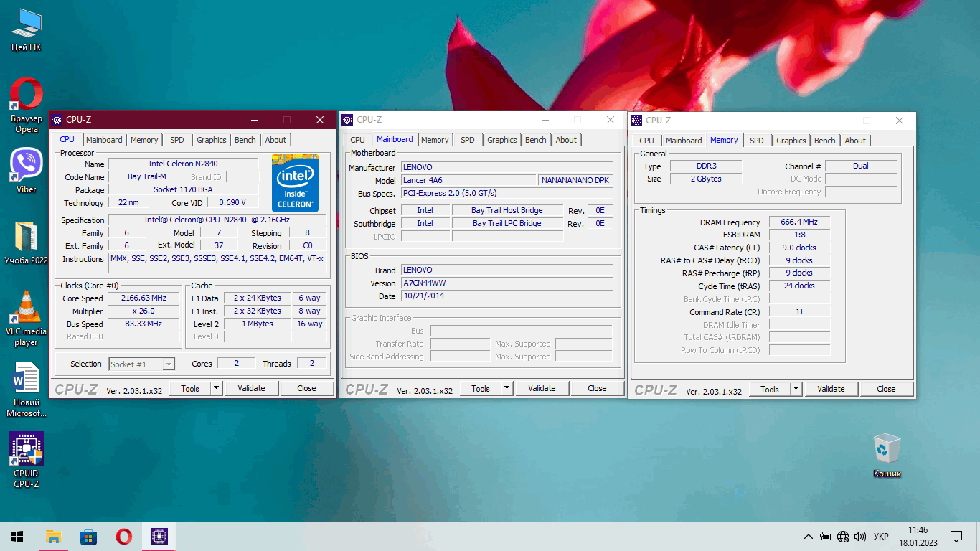The height and width of the screenshot is (551, 980).
Task: Click Tools button in middle CPU-Z window
Action: point(481,388)
